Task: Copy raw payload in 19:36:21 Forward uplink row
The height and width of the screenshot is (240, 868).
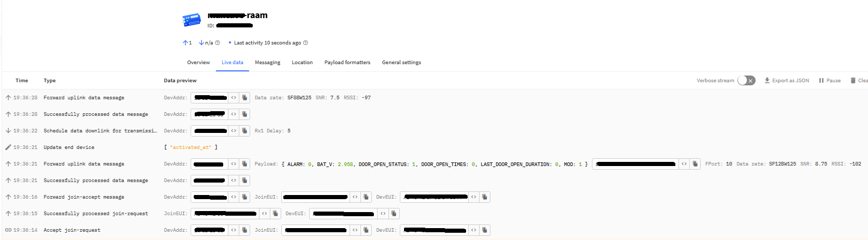Action: tap(695, 164)
